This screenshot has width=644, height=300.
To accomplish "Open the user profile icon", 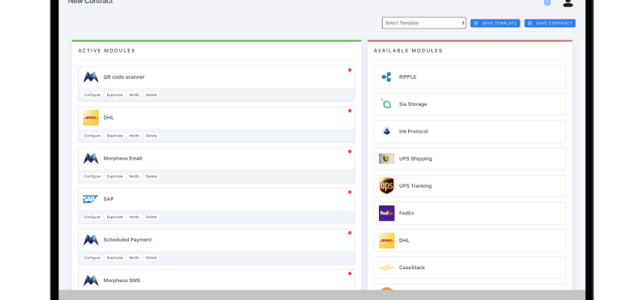I will coord(568,3).
